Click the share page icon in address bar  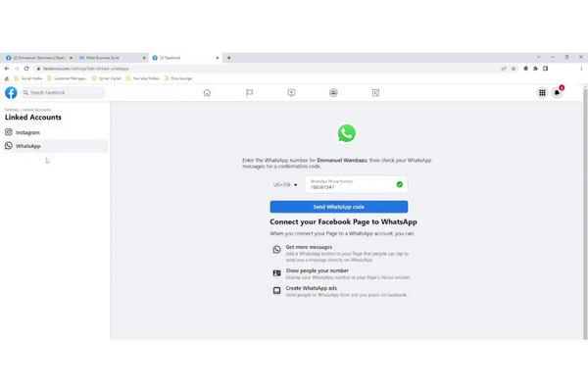[504, 69]
